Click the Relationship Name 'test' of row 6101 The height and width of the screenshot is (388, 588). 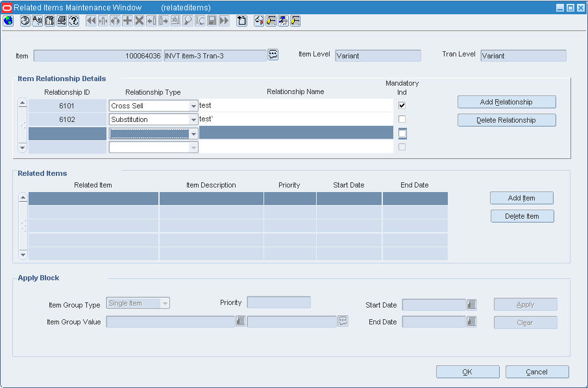(x=296, y=105)
